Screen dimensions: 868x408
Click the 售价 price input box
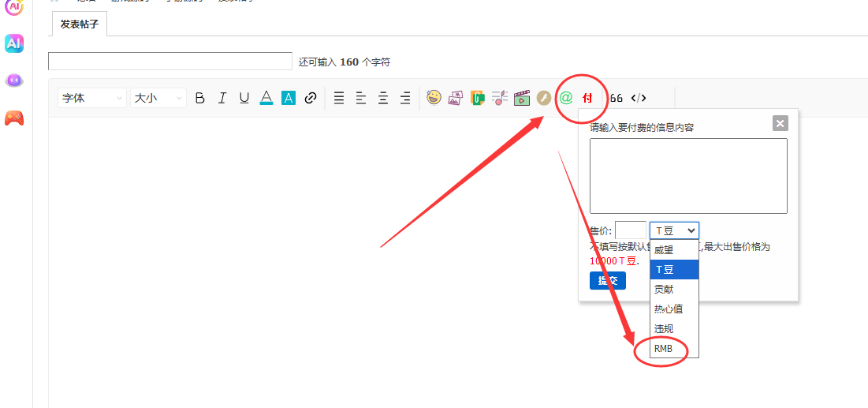tap(631, 230)
